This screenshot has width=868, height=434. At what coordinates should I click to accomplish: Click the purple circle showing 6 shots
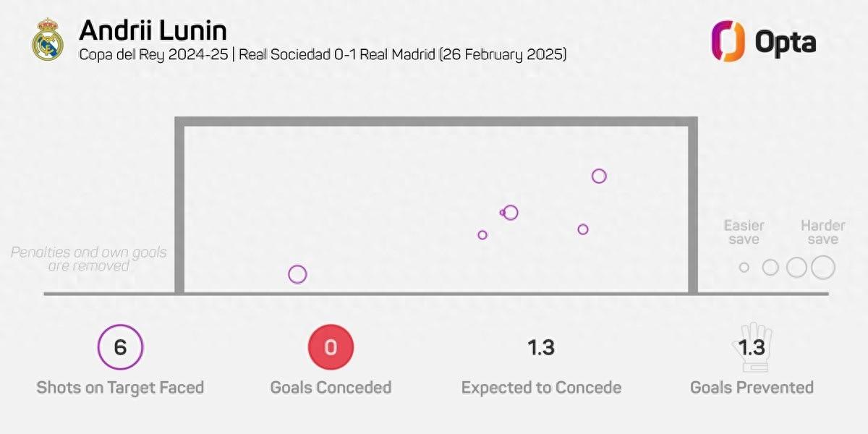[x=120, y=347]
